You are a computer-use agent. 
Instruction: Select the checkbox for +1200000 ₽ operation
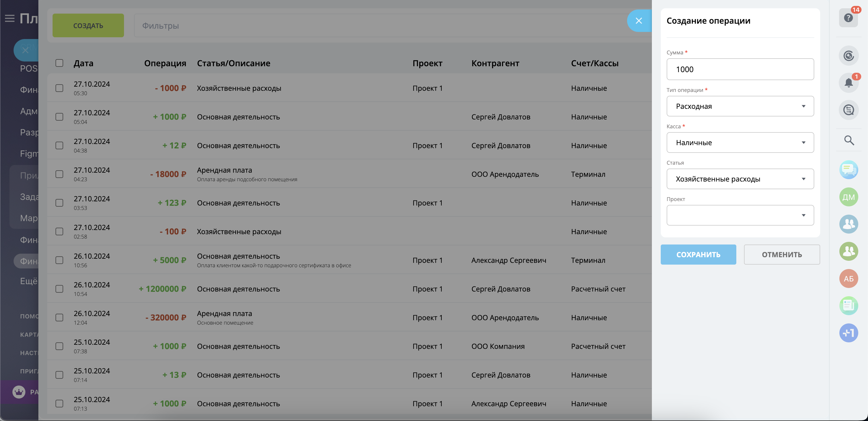tap(59, 289)
